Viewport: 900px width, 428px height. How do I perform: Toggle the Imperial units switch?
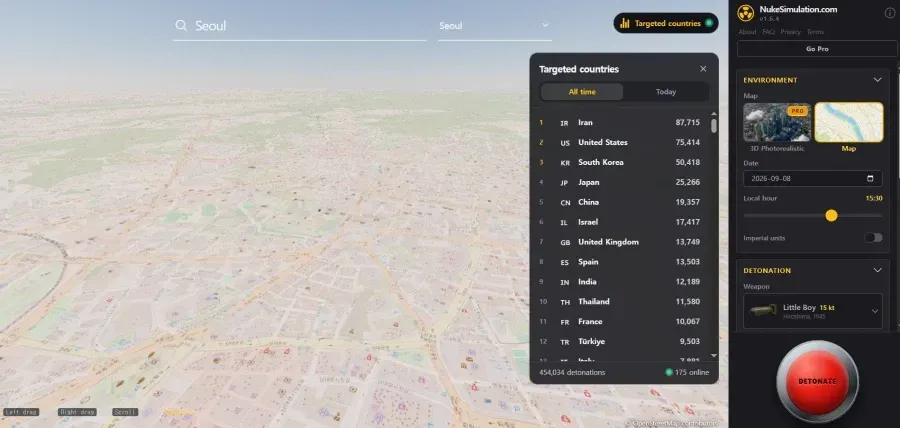(873, 238)
